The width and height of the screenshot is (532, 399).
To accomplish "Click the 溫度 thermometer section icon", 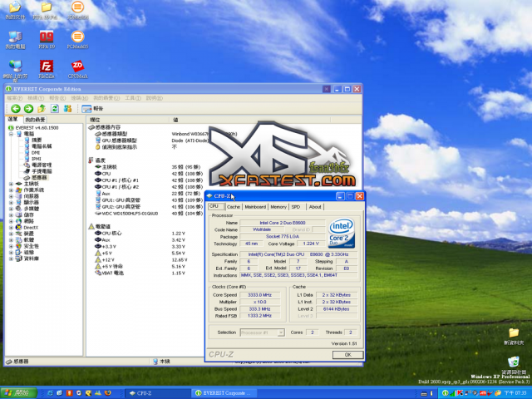I will 91,160.
